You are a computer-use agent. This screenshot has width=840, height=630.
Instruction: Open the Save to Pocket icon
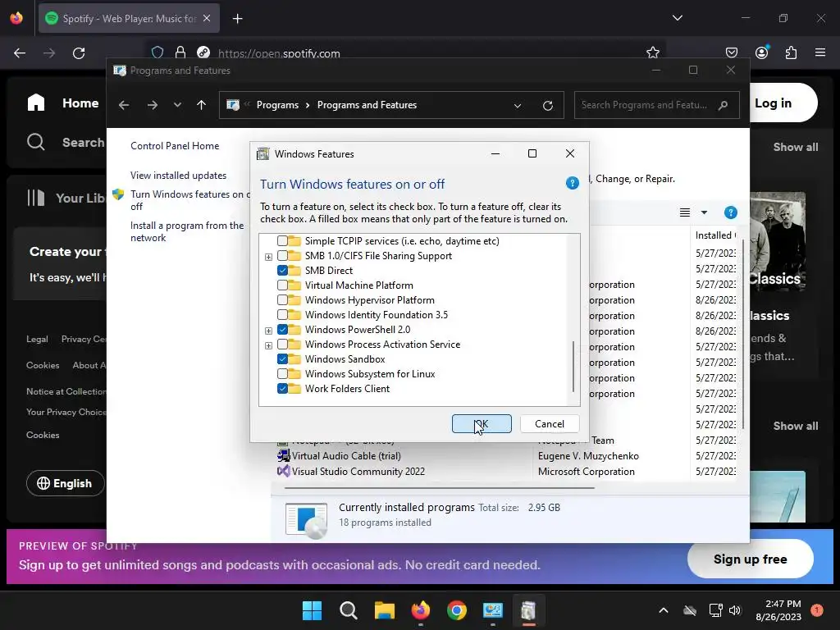pos(731,52)
